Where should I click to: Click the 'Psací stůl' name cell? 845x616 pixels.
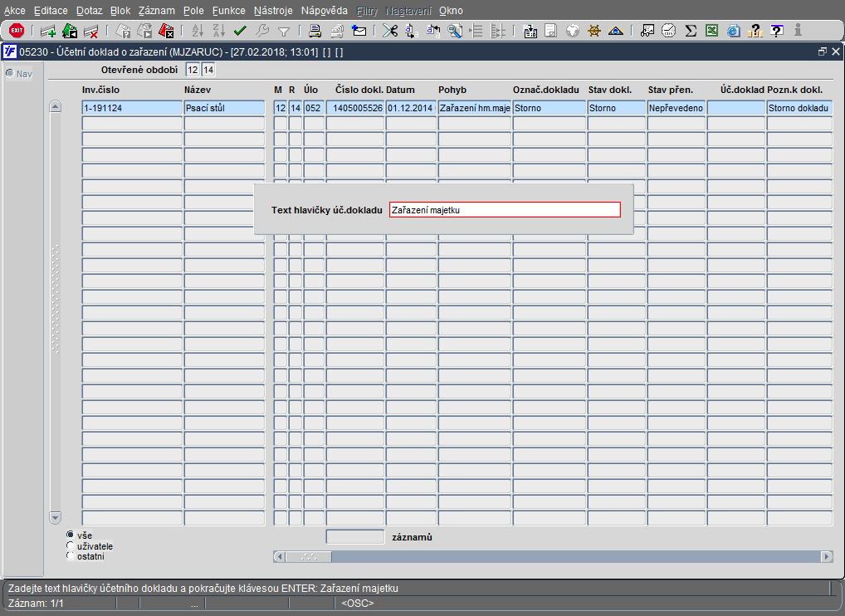point(224,108)
